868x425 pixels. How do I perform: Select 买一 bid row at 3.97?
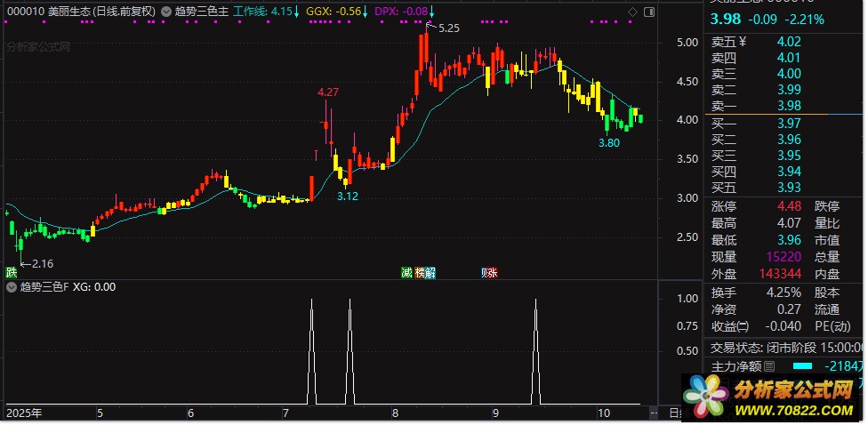pyautogui.click(x=785, y=124)
